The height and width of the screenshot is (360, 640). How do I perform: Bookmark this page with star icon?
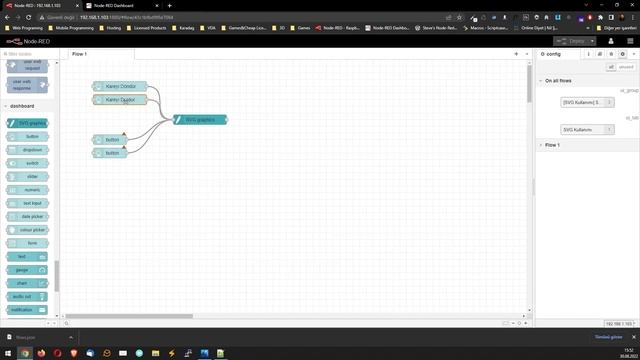point(459,18)
